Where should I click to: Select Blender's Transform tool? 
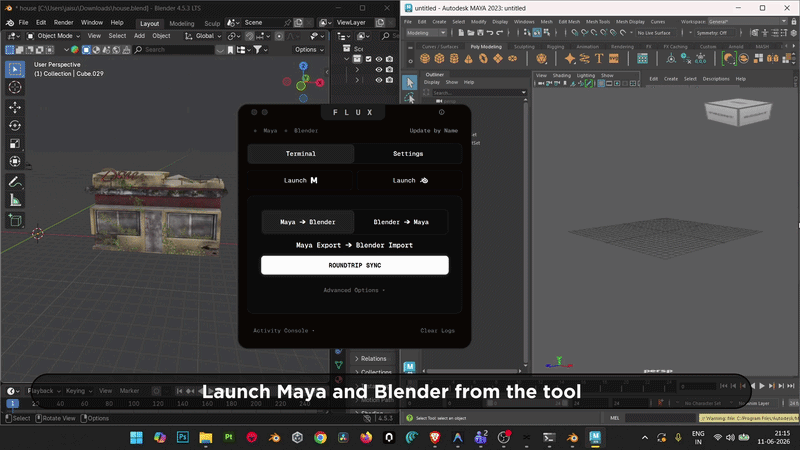[15, 162]
